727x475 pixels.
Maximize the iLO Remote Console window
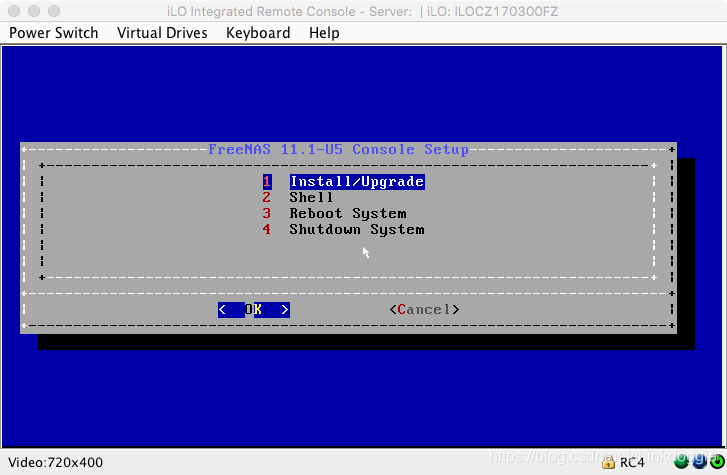tap(54, 11)
